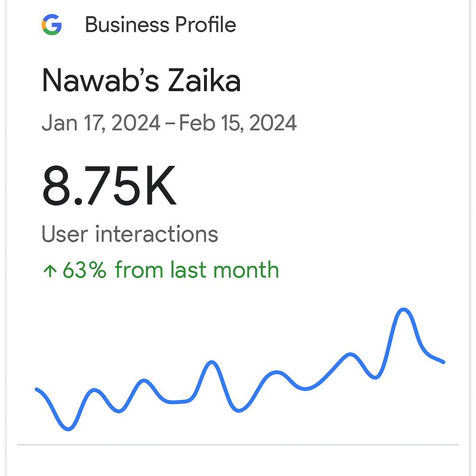Click the green upward trend arrow
Screen dimensions: 476x476
[49, 271]
